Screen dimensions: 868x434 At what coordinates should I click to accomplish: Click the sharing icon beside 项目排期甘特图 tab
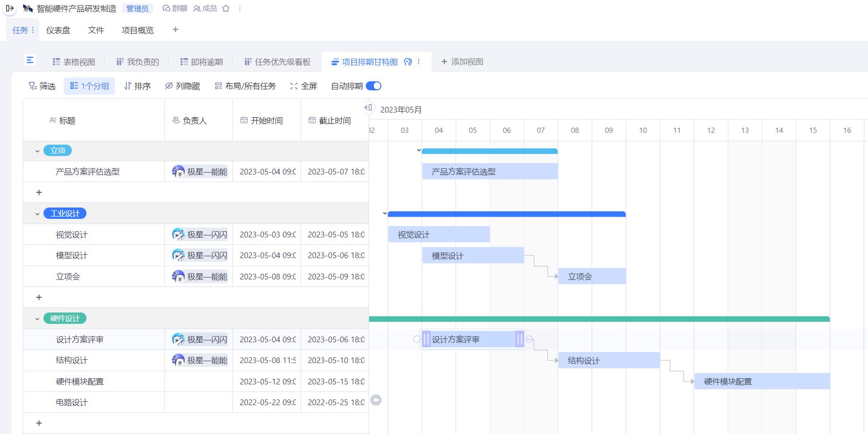coord(408,61)
